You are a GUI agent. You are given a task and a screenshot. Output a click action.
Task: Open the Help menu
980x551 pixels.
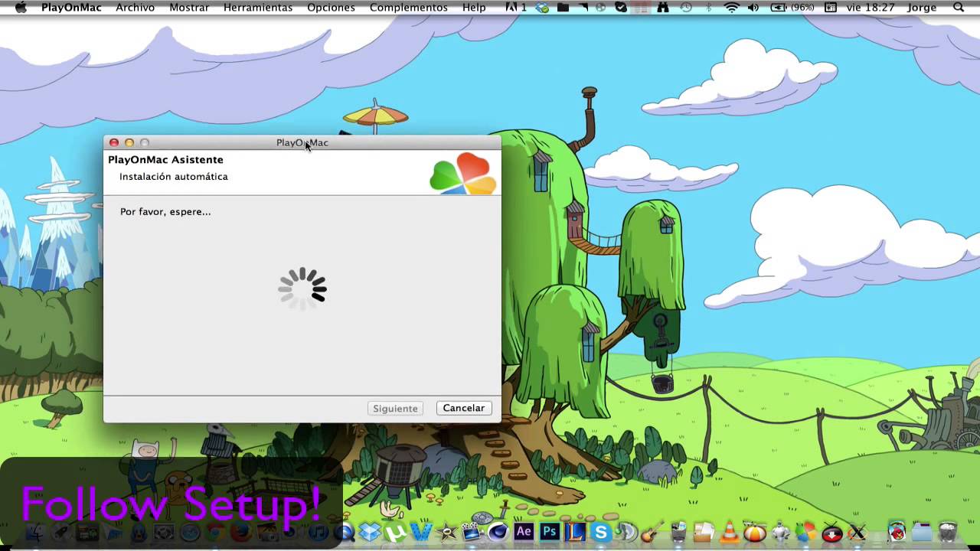click(x=474, y=7)
